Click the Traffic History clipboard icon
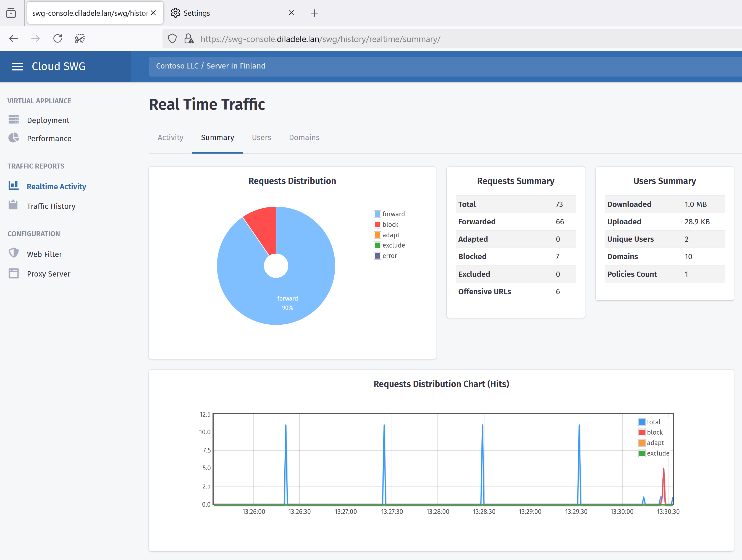742x560 pixels. [13, 205]
